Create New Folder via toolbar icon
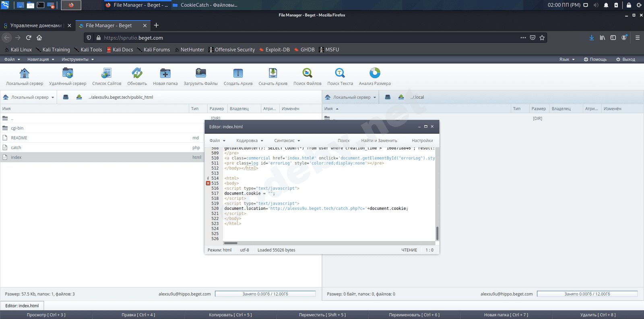644x319 pixels. [165, 73]
